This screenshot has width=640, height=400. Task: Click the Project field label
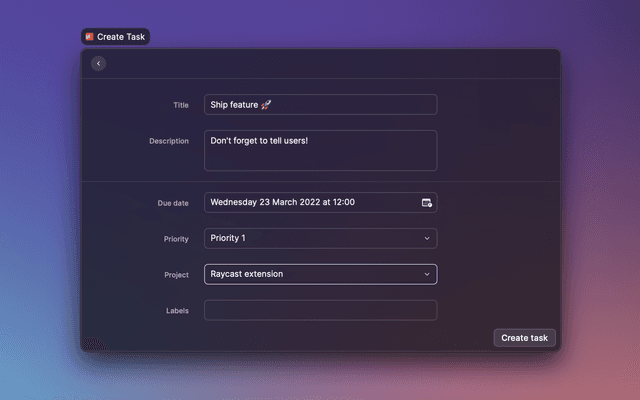176,275
